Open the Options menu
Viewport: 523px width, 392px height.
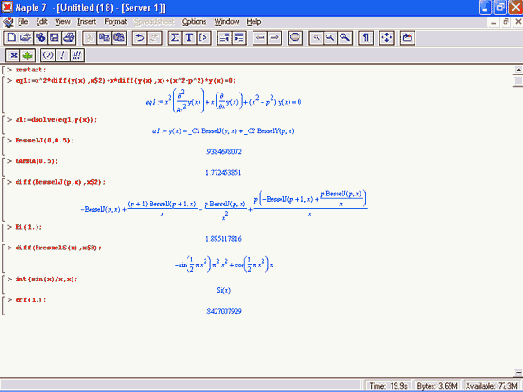tap(193, 22)
